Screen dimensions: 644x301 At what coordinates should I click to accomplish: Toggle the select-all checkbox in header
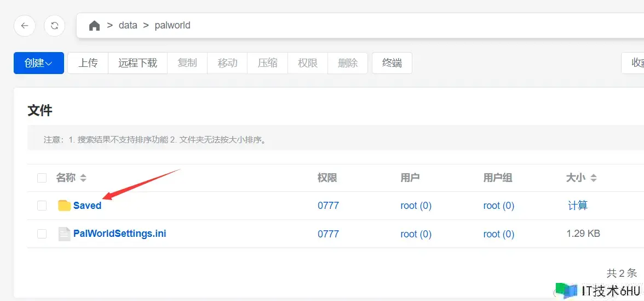[42, 178]
